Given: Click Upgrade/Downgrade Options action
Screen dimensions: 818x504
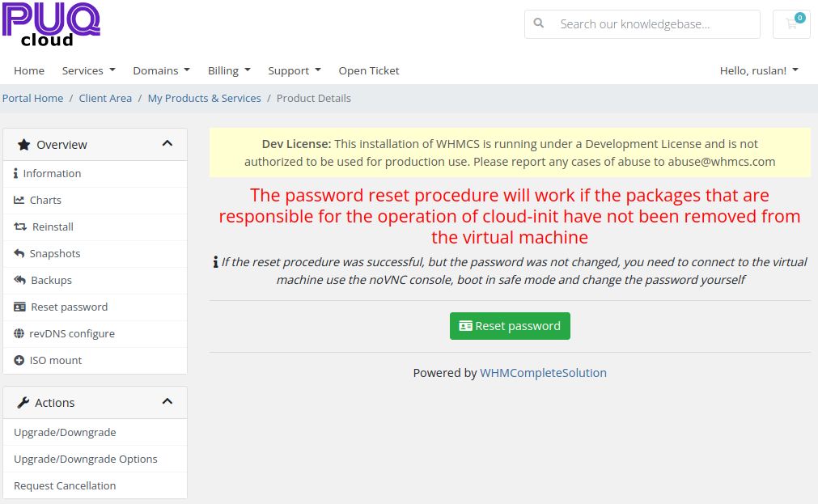Looking at the screenshot, I should point(95,459).
